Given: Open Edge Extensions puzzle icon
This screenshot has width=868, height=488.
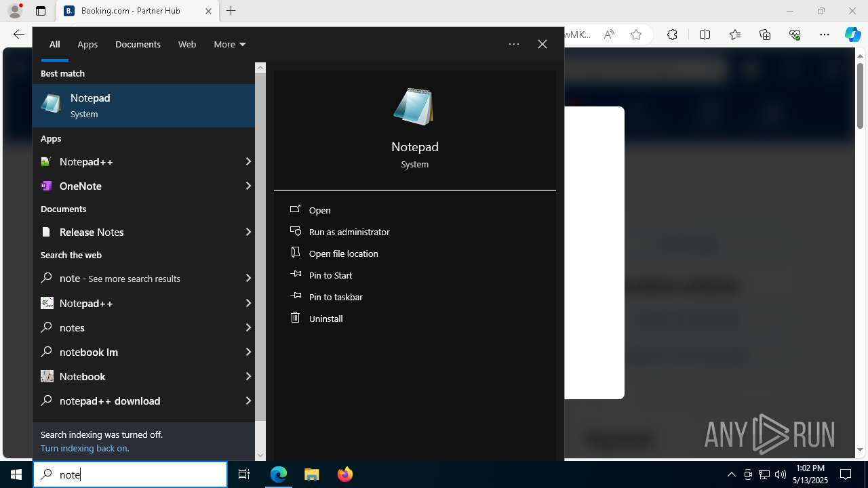Looking at the screenshot, I should click(x=672, y=35).
